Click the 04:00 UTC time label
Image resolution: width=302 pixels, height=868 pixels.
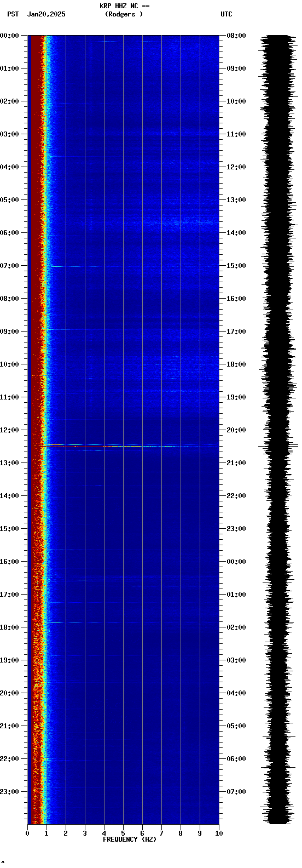236,693
